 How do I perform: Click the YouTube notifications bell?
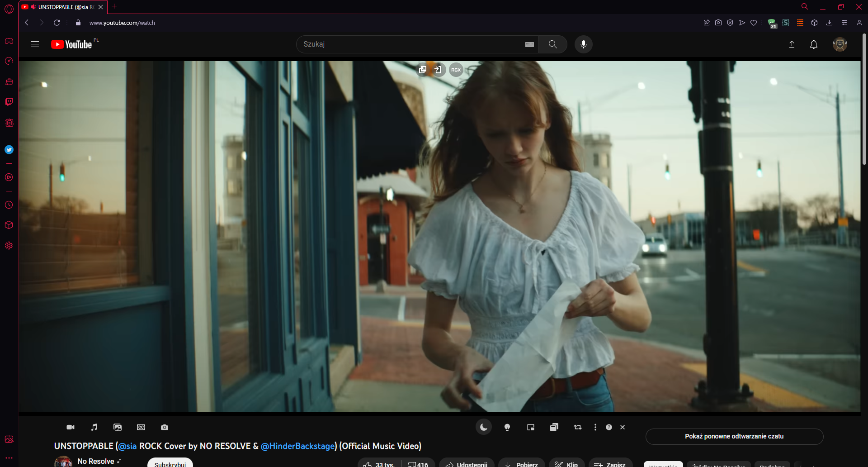(813, 44)
